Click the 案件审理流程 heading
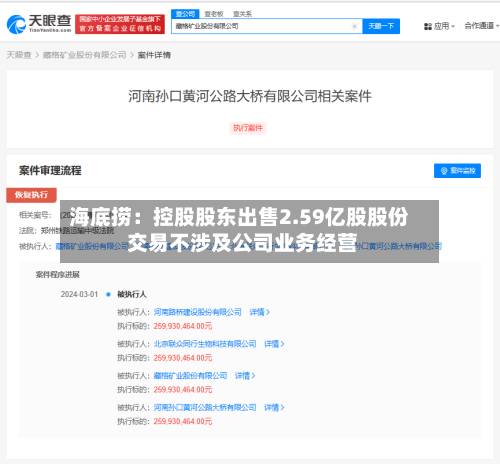Image resolution: width=500 pixels, height=464 pixels. click(x=50, y=170)
